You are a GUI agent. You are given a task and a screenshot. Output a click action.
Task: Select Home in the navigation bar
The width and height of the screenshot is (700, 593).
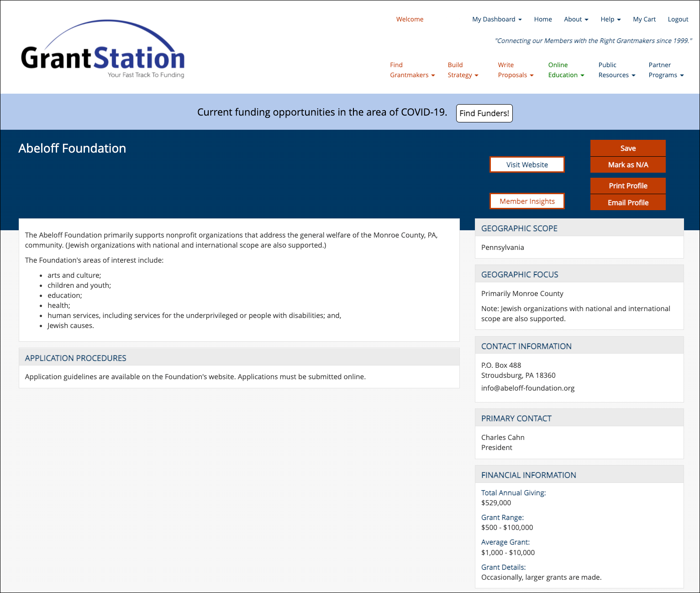pos(543,19)
